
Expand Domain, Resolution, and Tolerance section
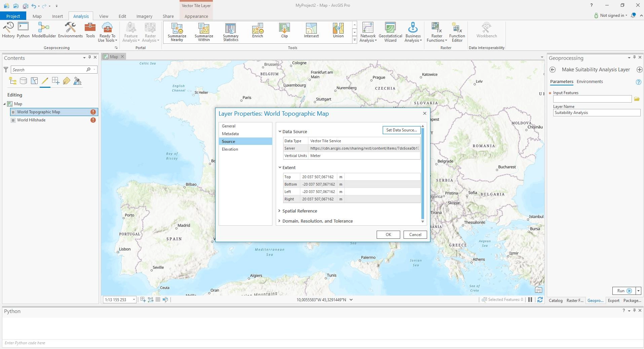[279, 221]
